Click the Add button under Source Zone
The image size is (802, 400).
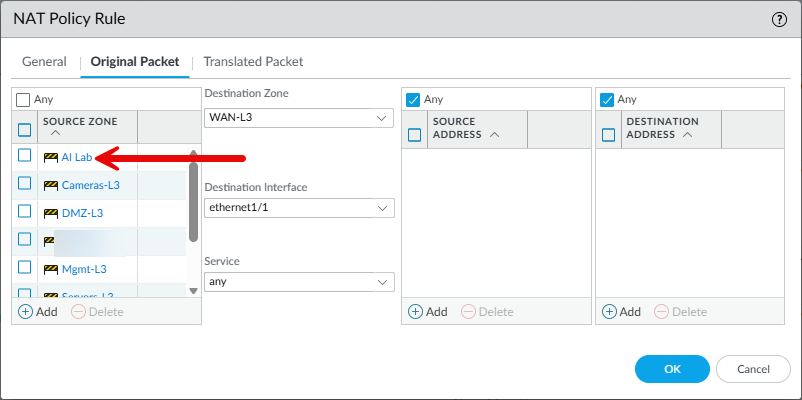[x=38, y=312]
